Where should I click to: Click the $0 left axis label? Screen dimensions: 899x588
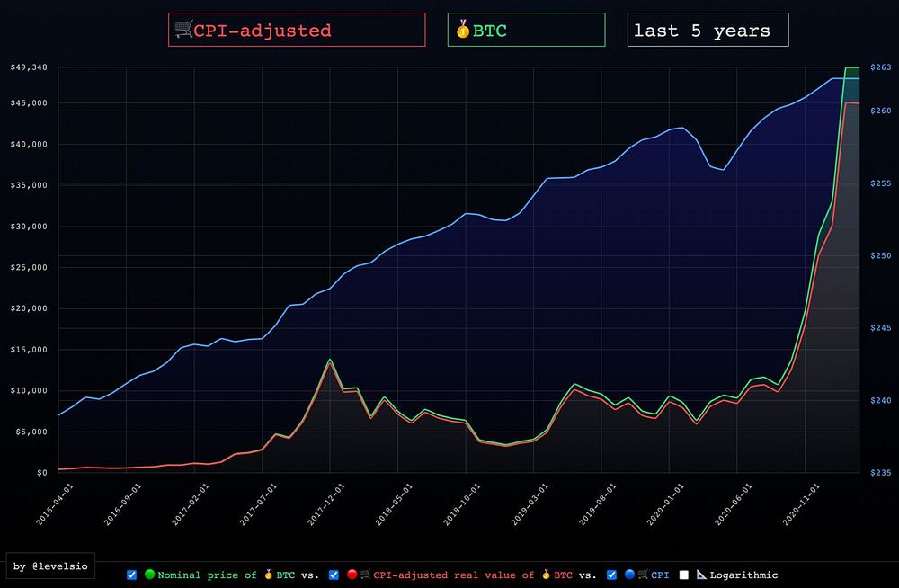tap(42, 473)
